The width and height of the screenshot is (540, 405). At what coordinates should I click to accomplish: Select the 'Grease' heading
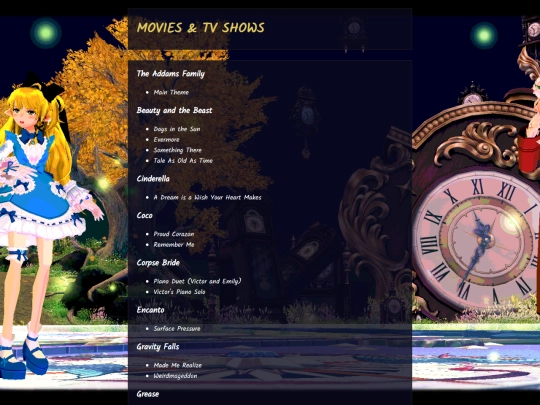click(148, 394)
